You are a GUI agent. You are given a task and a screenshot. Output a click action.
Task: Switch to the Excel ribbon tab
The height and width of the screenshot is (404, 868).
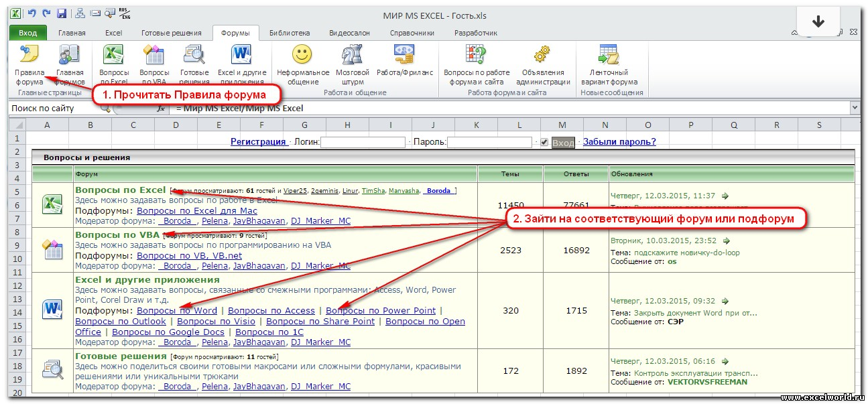tap(114, 33)
